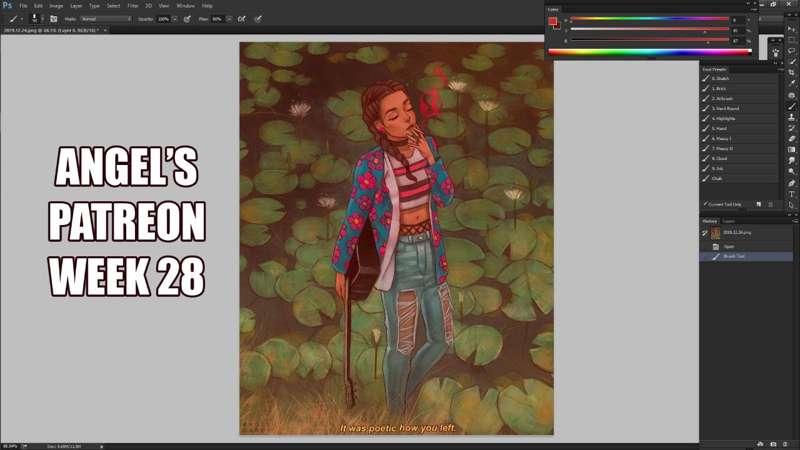Click the Photoshop Ps logo
Viewport: 800px width, 450px height.
[x=7, y=6]
